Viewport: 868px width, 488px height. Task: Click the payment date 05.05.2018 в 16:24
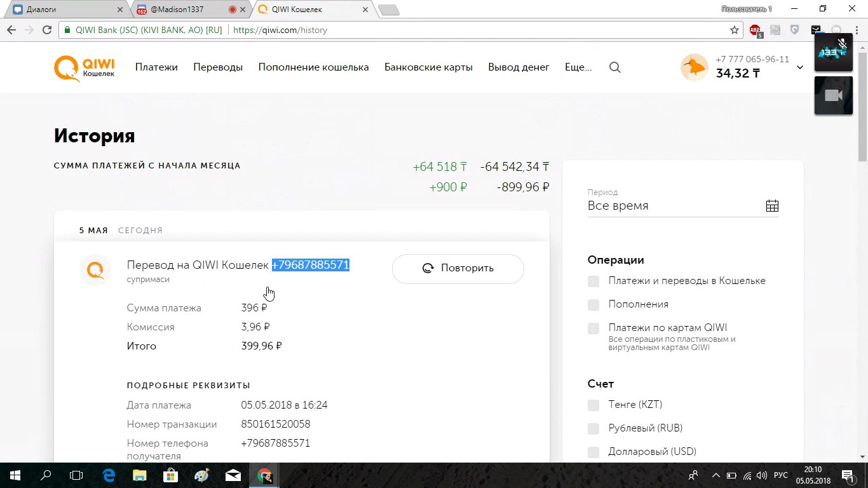coord(284,405)
